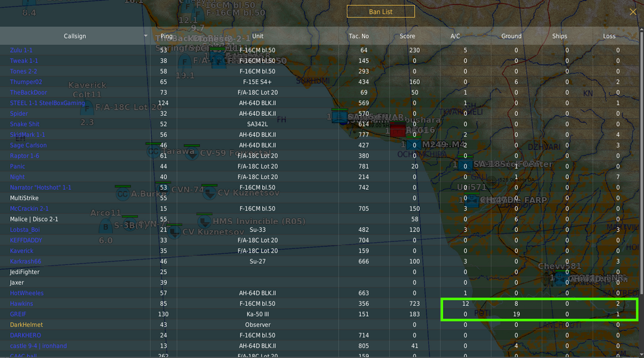Select player MultiStrike

(x=24, y=198)
